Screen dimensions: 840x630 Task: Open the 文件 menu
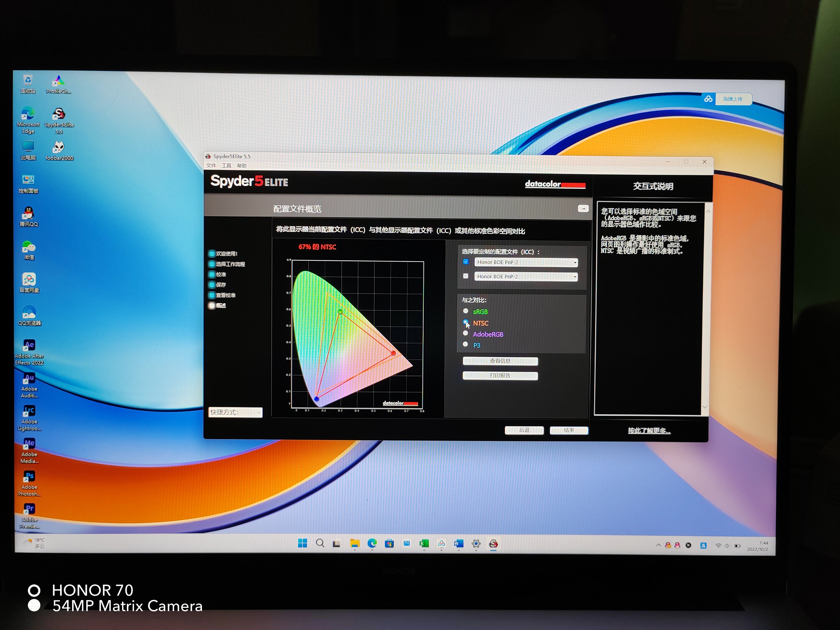point(211,165)
